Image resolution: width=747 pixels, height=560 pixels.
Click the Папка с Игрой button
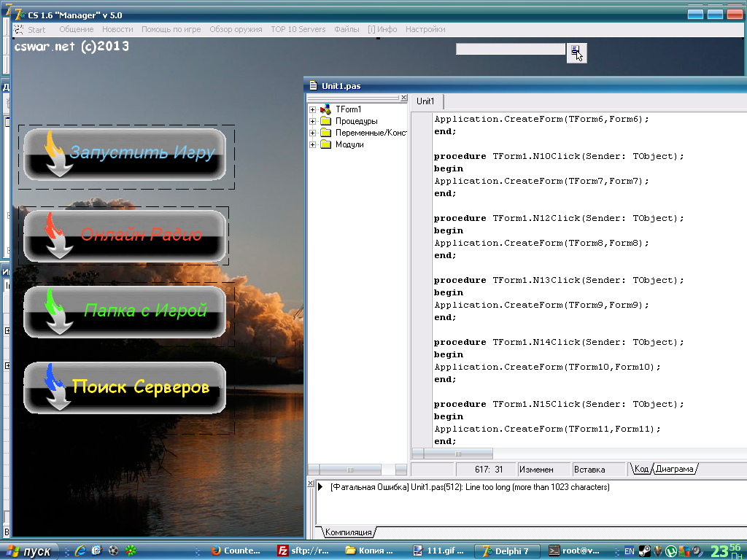point(125,312)
